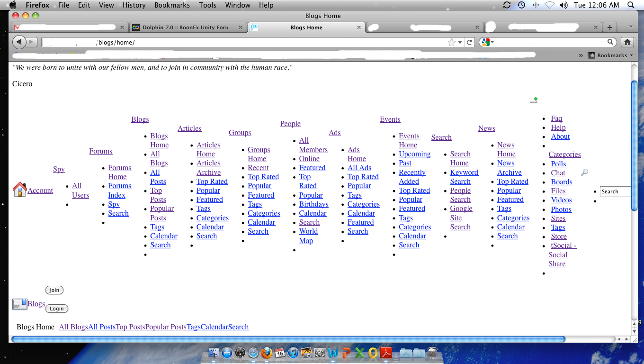Viewport: 644px width, 364px height.
Task: Open the search engine selector dropdown
Action: point(487,42)
